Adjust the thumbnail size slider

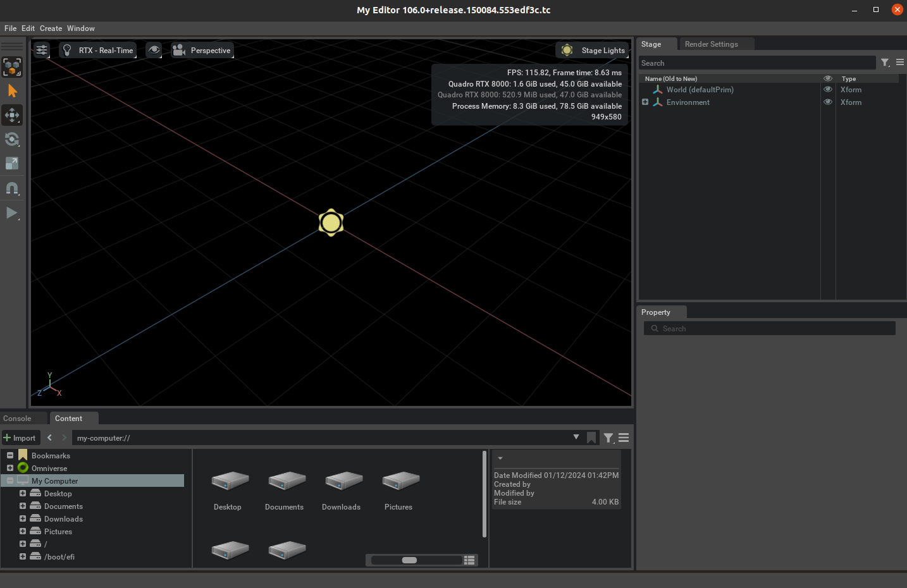[410, 560]
